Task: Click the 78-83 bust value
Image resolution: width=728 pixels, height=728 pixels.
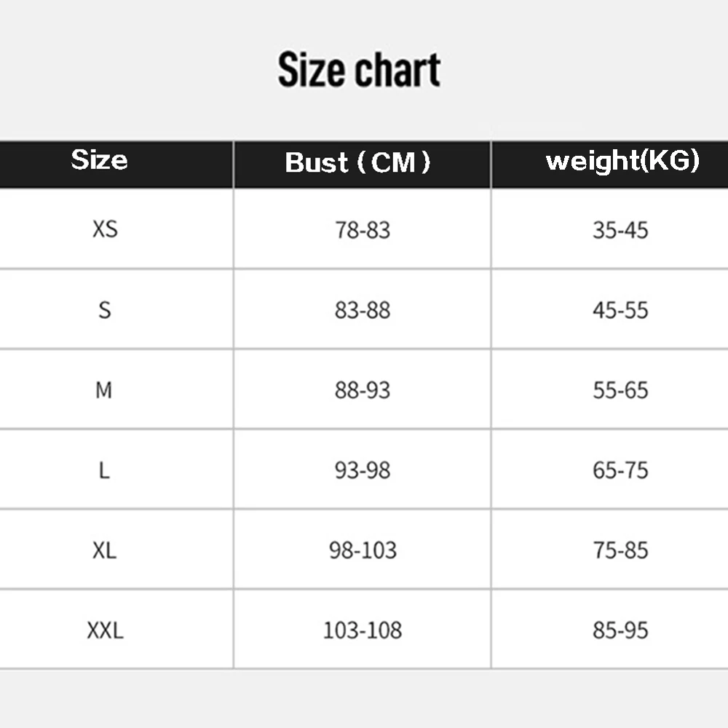Action: point(363,230)
